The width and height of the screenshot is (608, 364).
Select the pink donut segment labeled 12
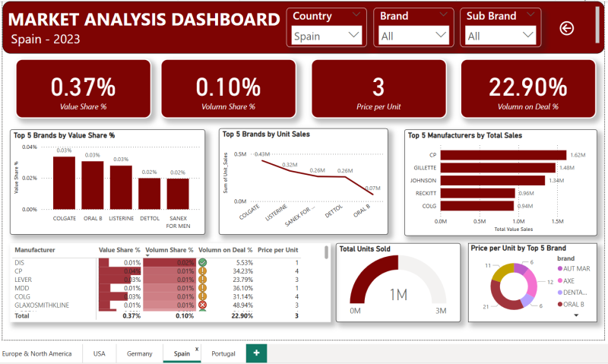[x=530, y=283]
